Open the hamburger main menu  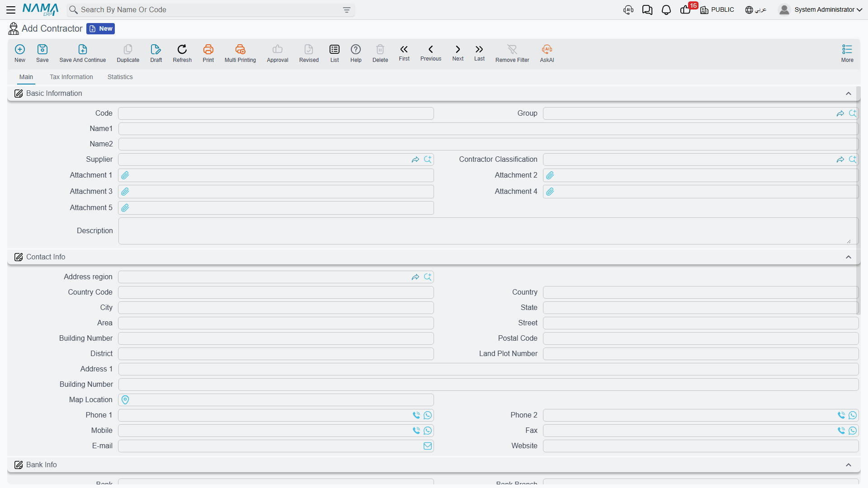tap(11, 9)
